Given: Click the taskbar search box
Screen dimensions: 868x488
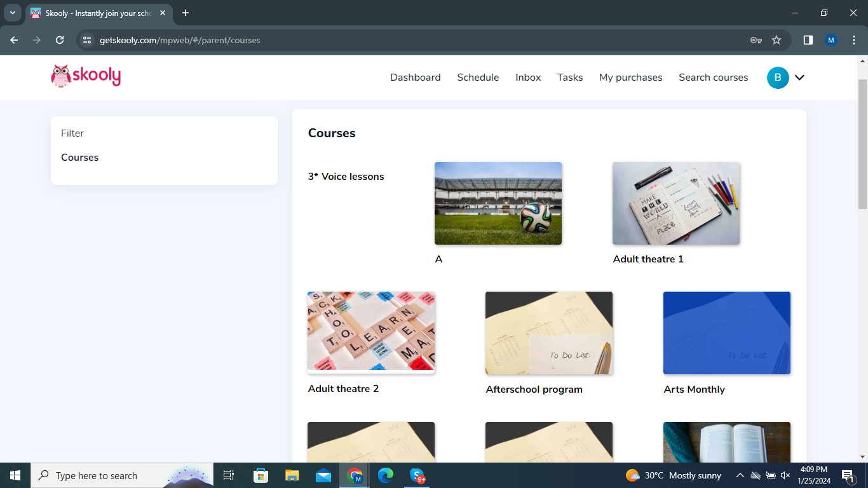Looking at the screenshot, I should pos(121,475).
